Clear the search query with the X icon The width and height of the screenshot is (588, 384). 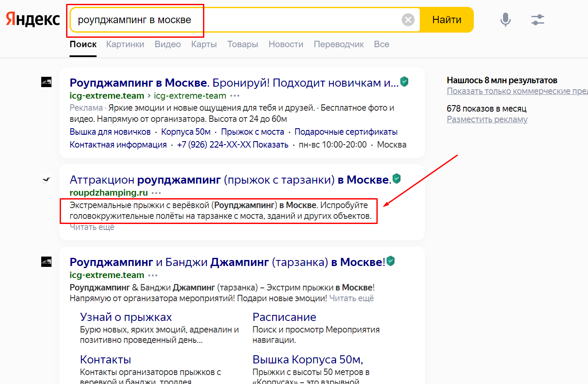click(x=408, y=20)
